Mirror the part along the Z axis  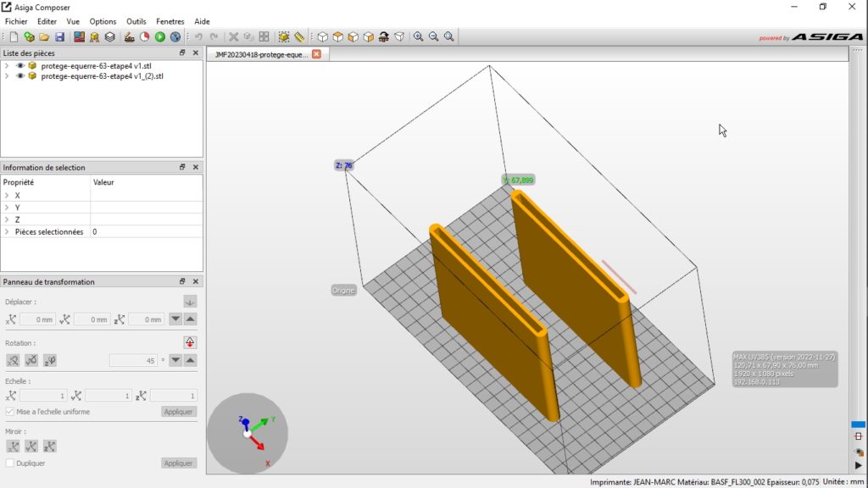[50, 446]
